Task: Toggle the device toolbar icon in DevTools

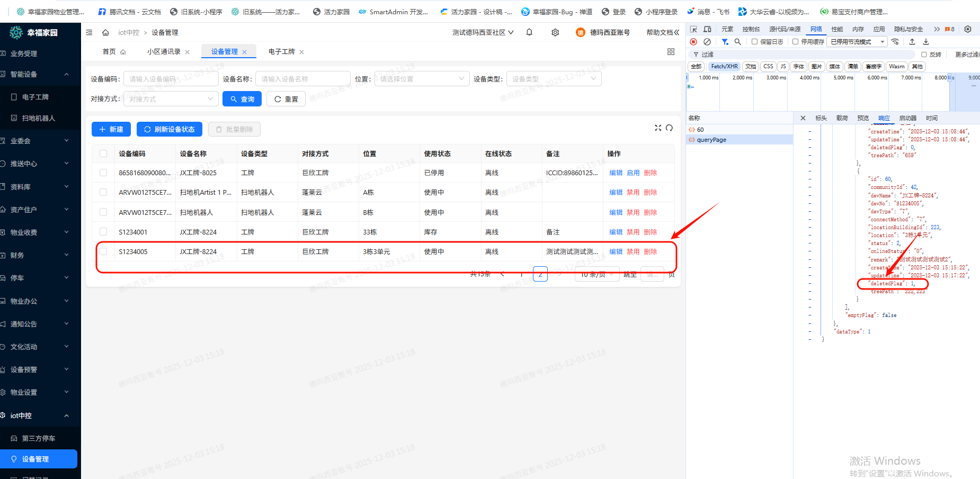Action: (x=707, y=29)
